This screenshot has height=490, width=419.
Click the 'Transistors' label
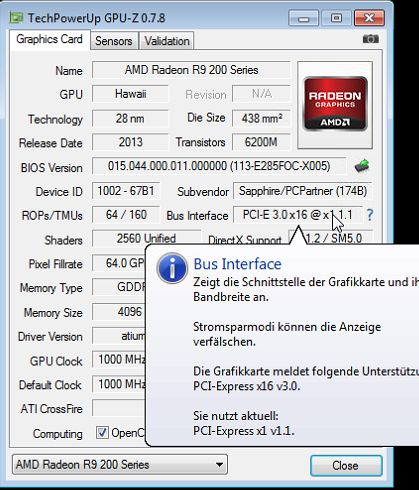(200, 142)
